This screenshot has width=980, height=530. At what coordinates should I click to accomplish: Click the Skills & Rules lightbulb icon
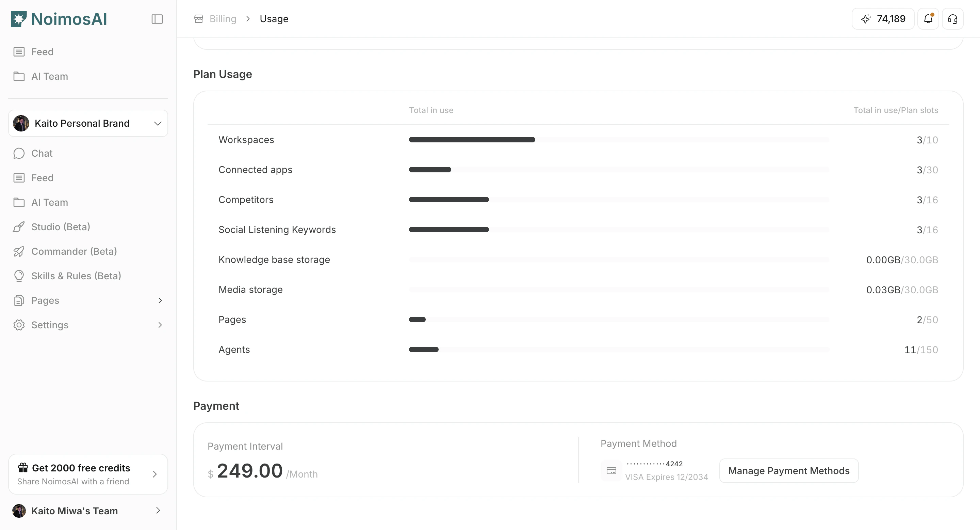19,276
